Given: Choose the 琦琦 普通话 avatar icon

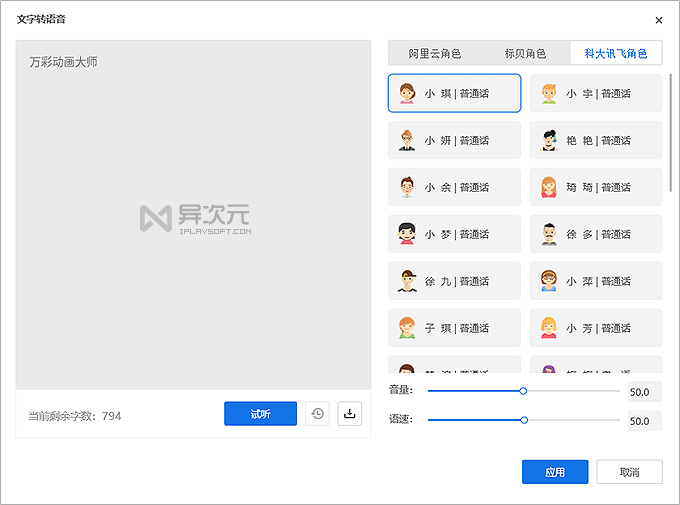Looking at the screenshot, I should (x=549, y=187).
